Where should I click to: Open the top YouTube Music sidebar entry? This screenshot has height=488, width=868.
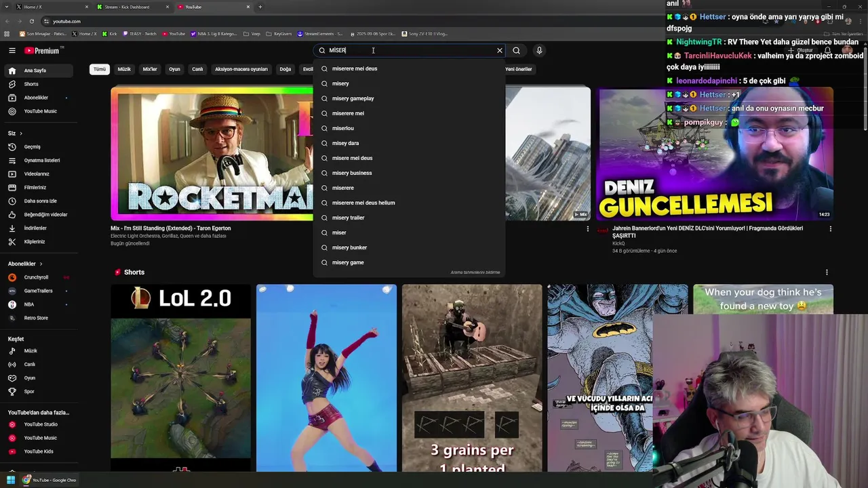[x=40, y=111]
